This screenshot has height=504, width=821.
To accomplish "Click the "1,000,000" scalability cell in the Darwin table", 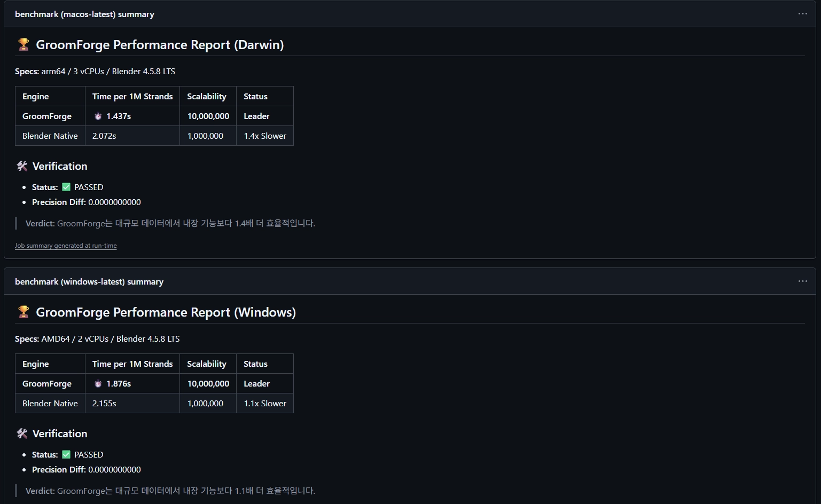I will tap(208, 136).
